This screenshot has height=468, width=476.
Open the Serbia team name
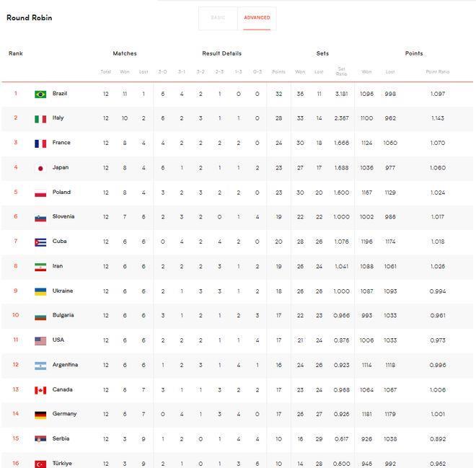pos(61,438)
